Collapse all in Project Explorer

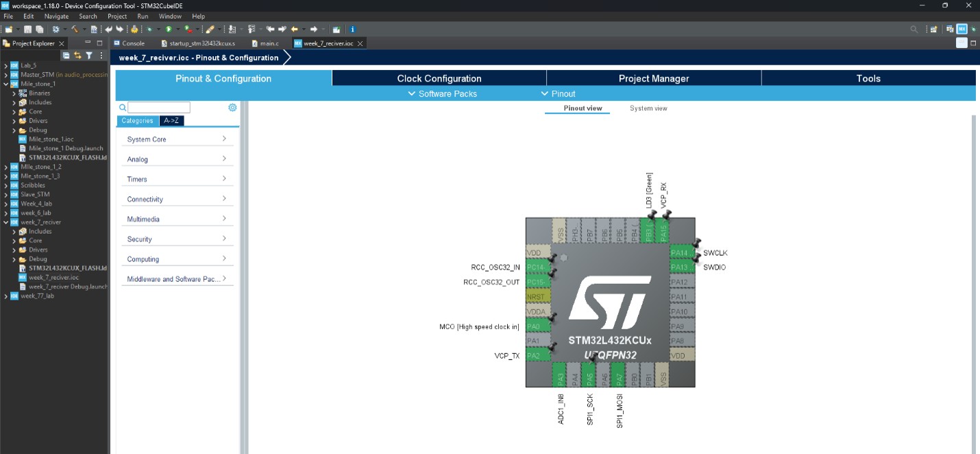pyautogui.click(x=66, y=56)
